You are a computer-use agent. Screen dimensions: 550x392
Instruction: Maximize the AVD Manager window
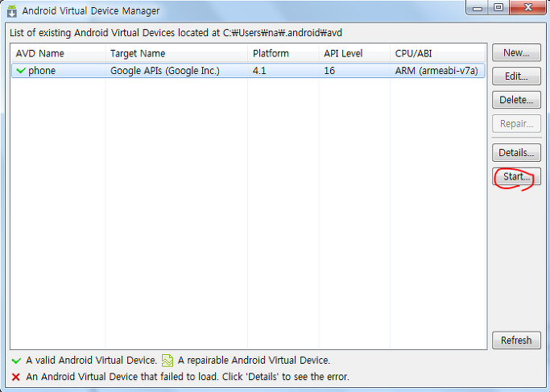point(498,8)
